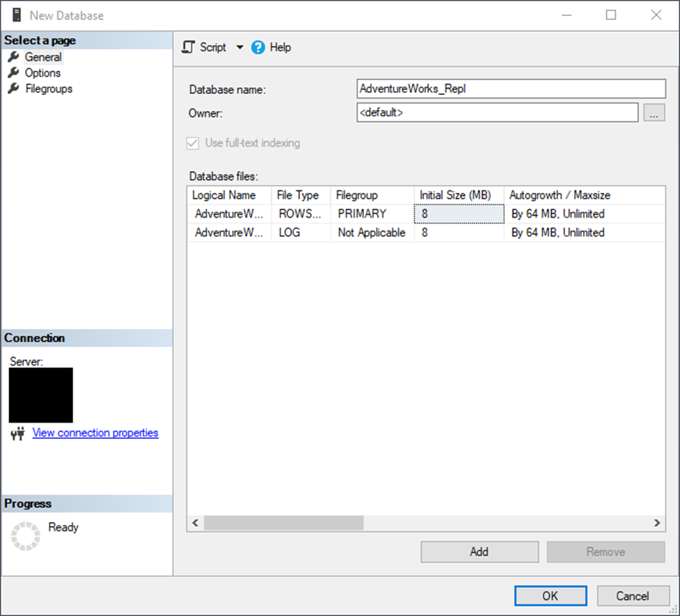Screen dimensions: 680x616
Task: Click the horizontal scrollbar thumb in file grid
Action: [284, 523]
